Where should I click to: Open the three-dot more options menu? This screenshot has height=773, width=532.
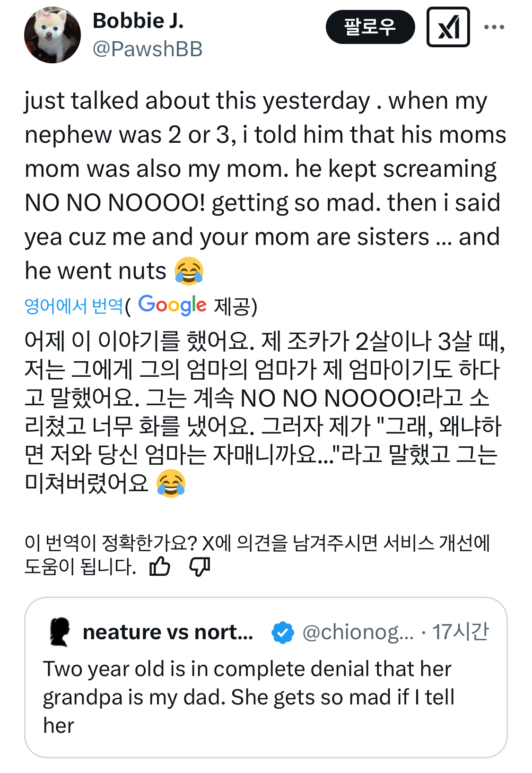point(494,27)
